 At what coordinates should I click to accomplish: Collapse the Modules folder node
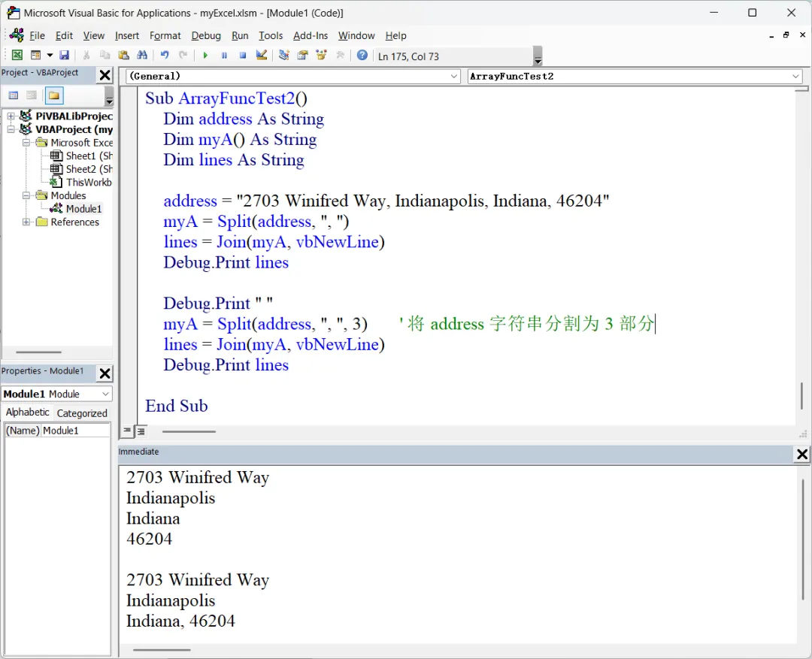click(26, 195)
